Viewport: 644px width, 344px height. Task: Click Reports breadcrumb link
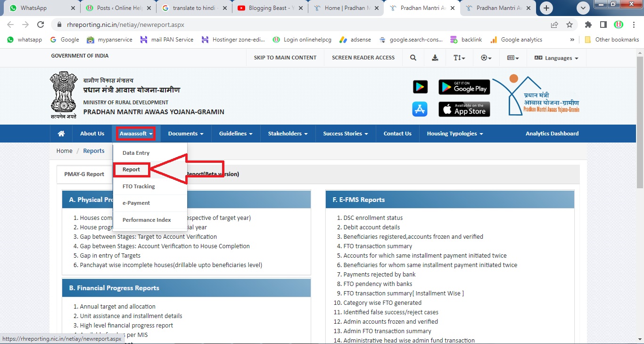click(94, 151)
